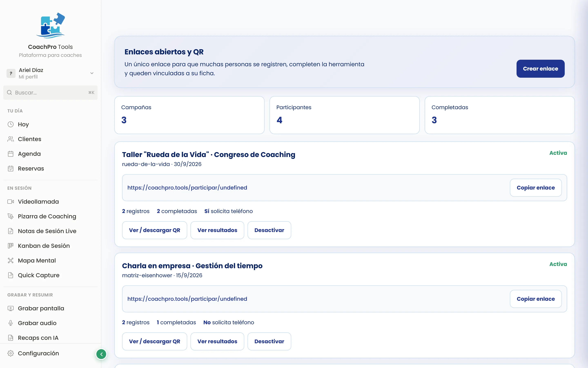Click the document icon beside Recaps con IA
The height and width of the screenshot is (368, 588).
10,338
